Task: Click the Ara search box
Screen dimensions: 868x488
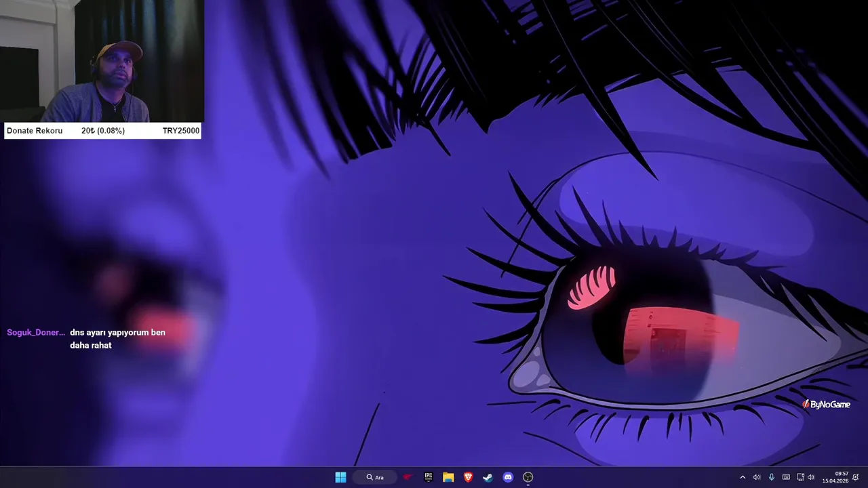Action: pos(375,477)
